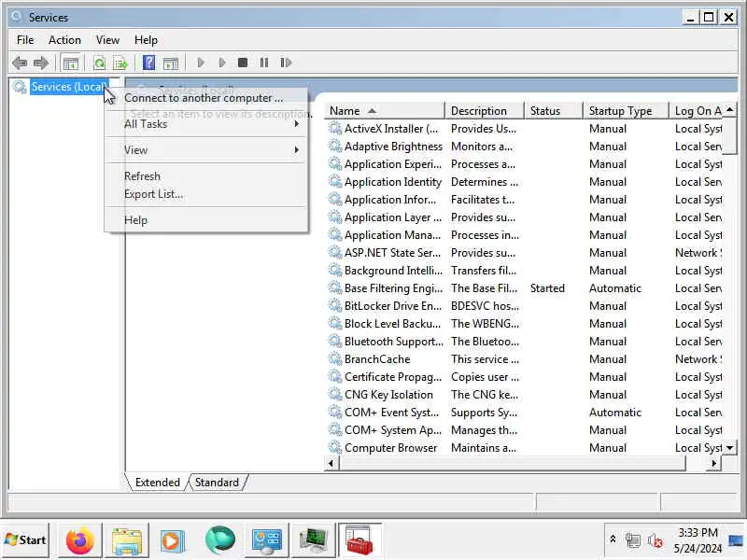The image size is (747, 560).
Task: Click the network tray icon
Action: (x=633, y=540)
